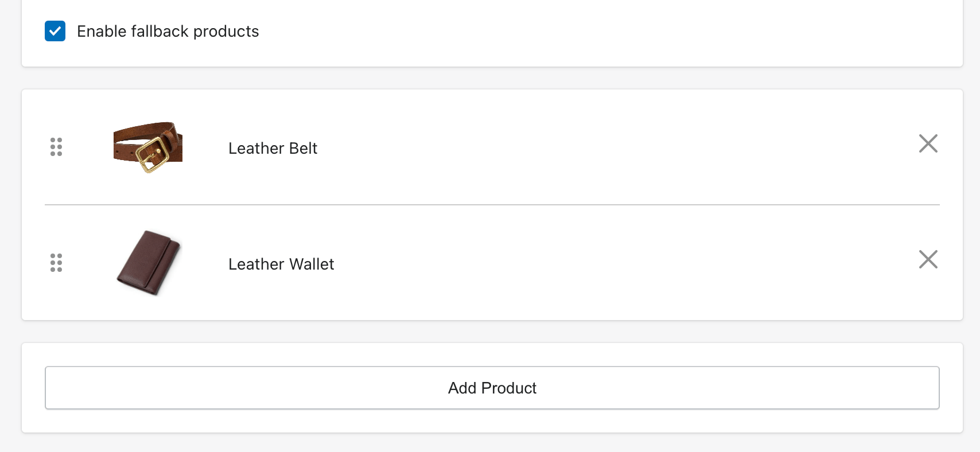
Task: Click the six-dot reorder icon beside Leather Belt
Action: coord(56,147)
